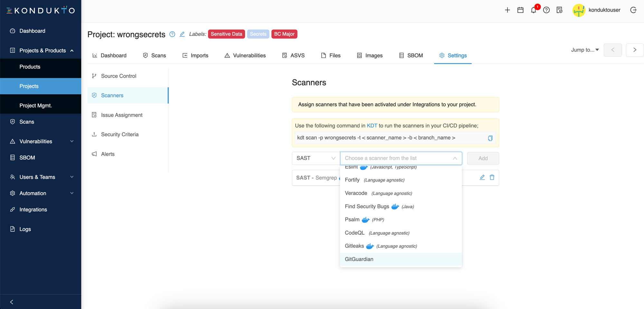Image resolution: width=644 pixels, height=309 pixels.
Task: Switch to the SBOM tab
Action: pyautogui.click(x=411, y=55)
